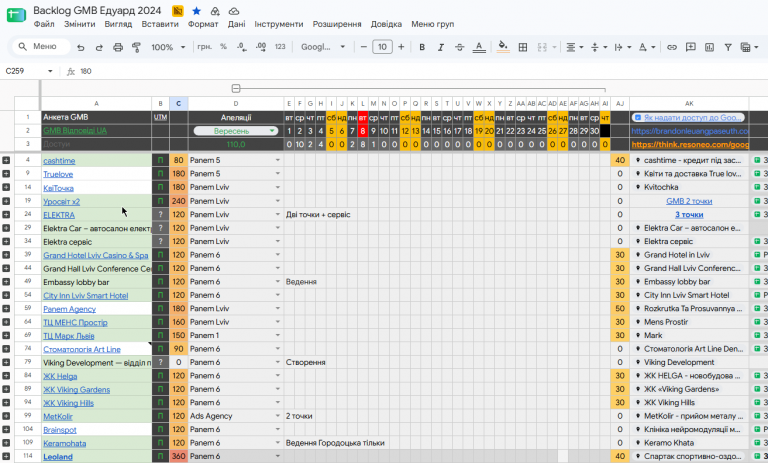The width and height of the screenshot is (768, 463).
Task: Toggle bold formatting
Action: pyautogui.click(x=422, y=47)
